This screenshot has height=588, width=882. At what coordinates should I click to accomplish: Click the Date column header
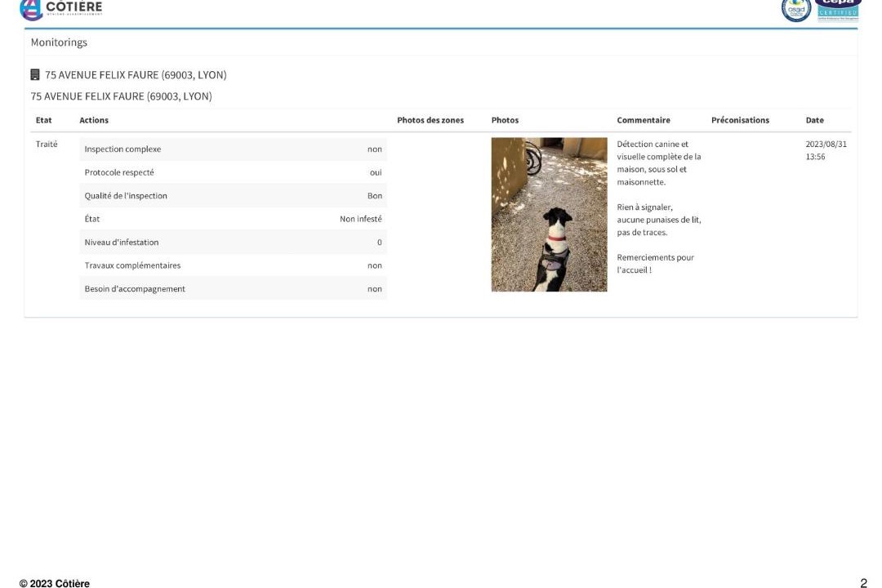[814, 120]
